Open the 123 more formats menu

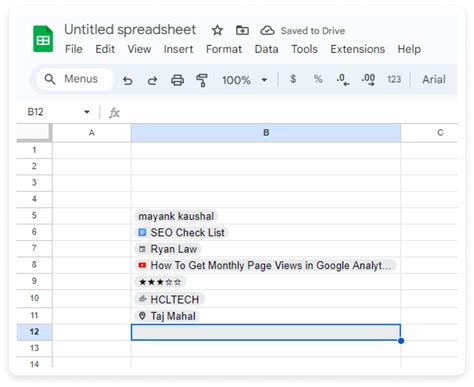click(394, 79)
